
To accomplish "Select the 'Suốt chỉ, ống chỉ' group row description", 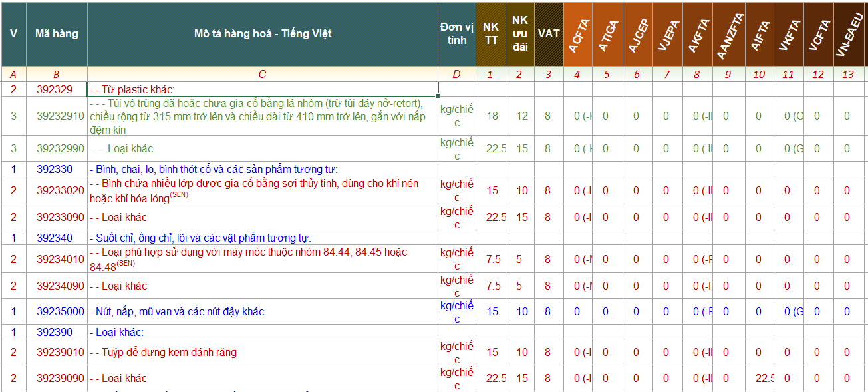I will pyautogui.click(x=200, y=238).
